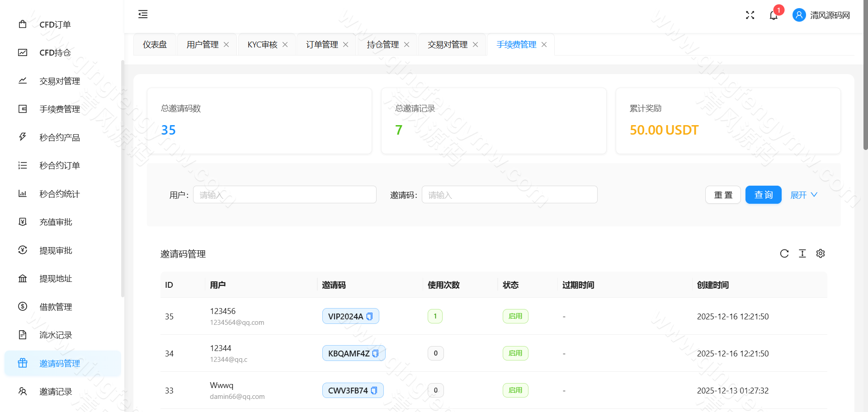
Task: Click the 清风源码网 user avatar
Action: pos(799,15)
